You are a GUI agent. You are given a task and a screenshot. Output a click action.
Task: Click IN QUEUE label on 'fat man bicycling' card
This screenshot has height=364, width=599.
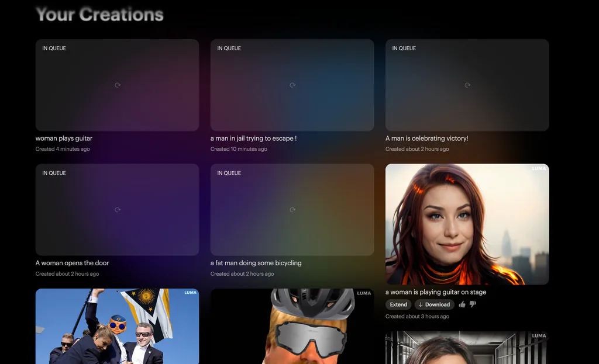point(229,173)
